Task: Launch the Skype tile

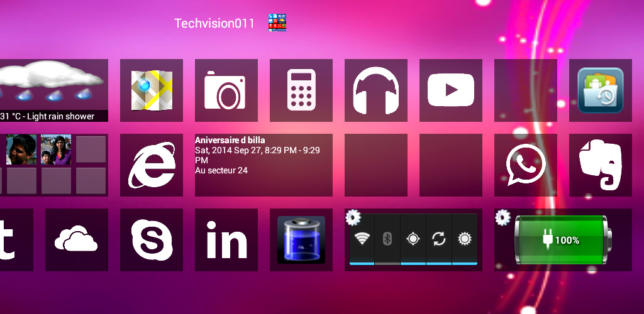Action: 151,240
